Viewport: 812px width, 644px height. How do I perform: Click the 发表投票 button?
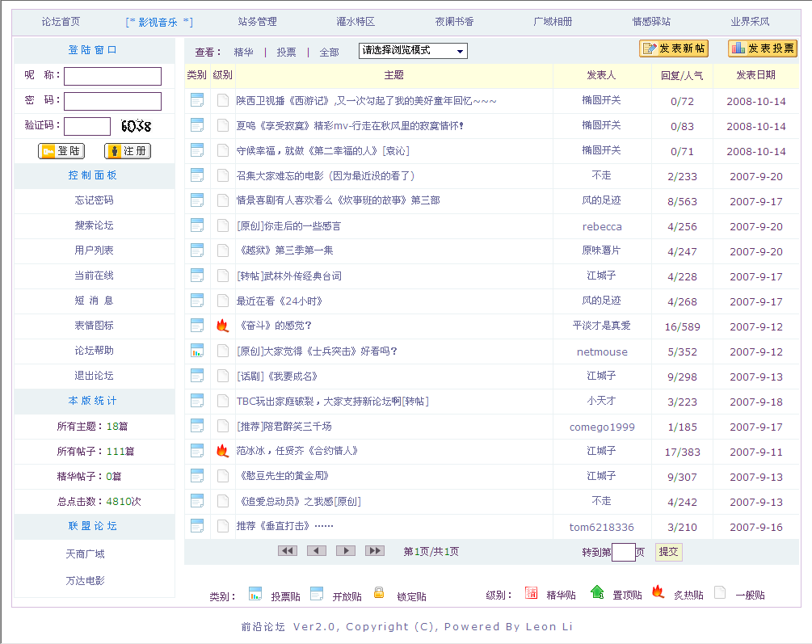(x=762, y=48)
